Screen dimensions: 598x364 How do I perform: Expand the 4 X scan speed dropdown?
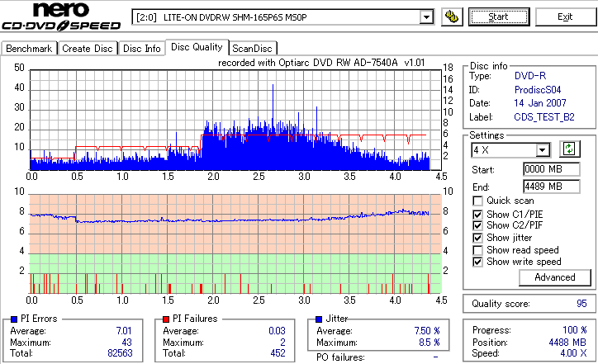click(x=542, y=150)
